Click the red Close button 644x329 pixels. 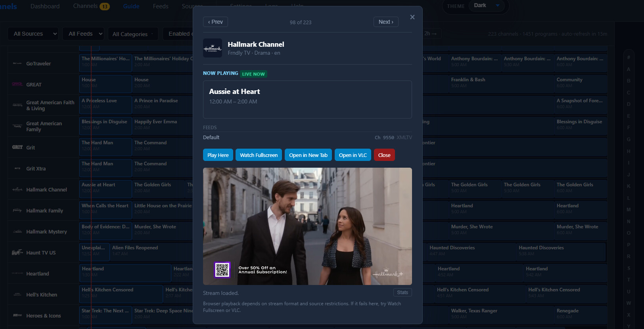(384, 155)
